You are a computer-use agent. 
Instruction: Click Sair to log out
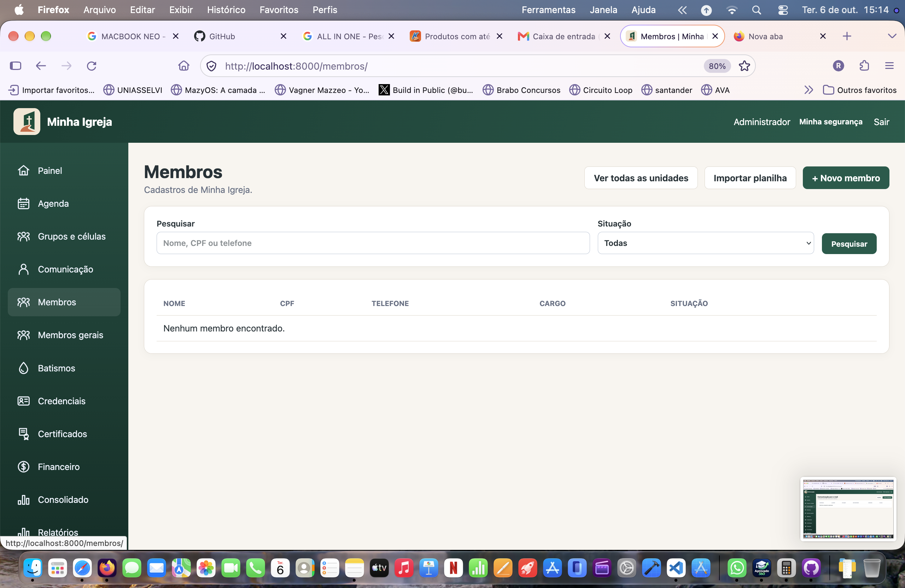click(x=881, y=122)
